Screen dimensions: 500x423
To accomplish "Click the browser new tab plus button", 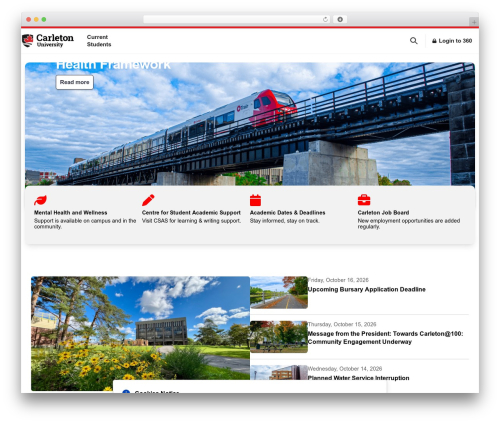I will point(474,22).
